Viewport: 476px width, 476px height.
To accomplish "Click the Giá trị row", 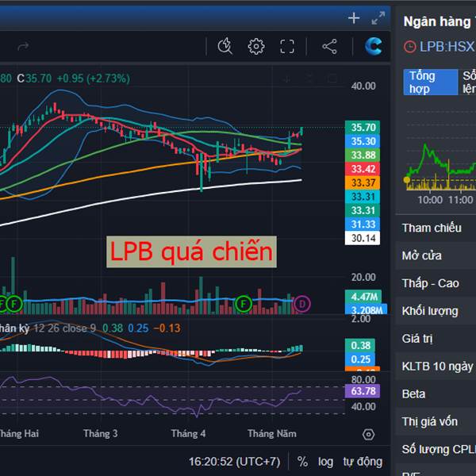I will tap(436, 339).
